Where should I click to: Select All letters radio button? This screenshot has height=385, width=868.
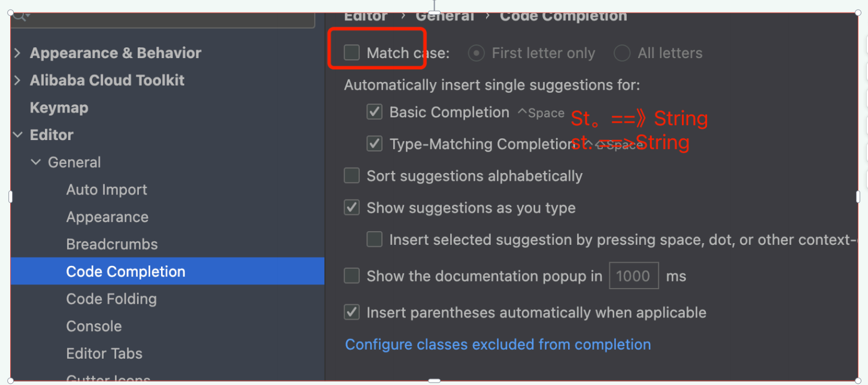[x=622, y=53]
